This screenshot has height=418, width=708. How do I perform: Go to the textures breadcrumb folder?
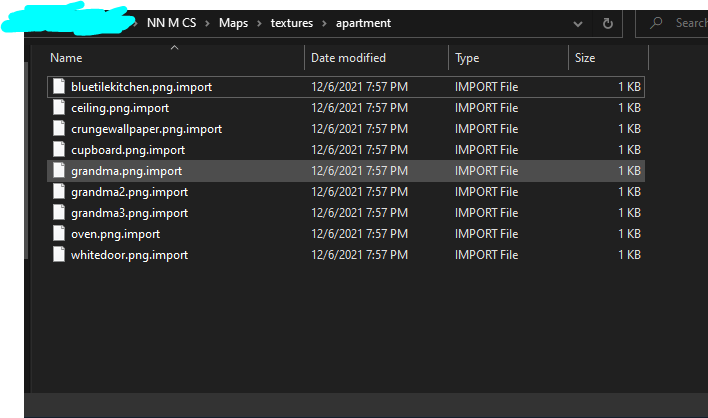point(291,23)
